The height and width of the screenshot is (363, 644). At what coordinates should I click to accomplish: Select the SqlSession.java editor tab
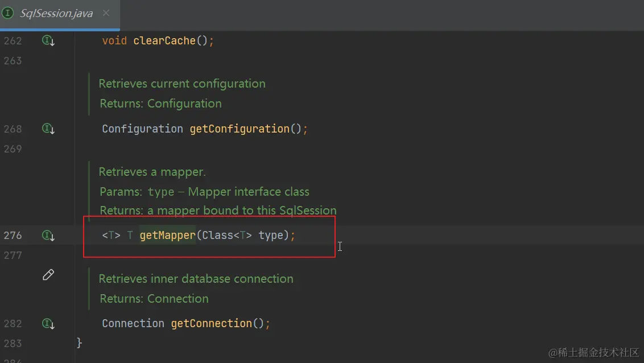(x=60, y=14)
